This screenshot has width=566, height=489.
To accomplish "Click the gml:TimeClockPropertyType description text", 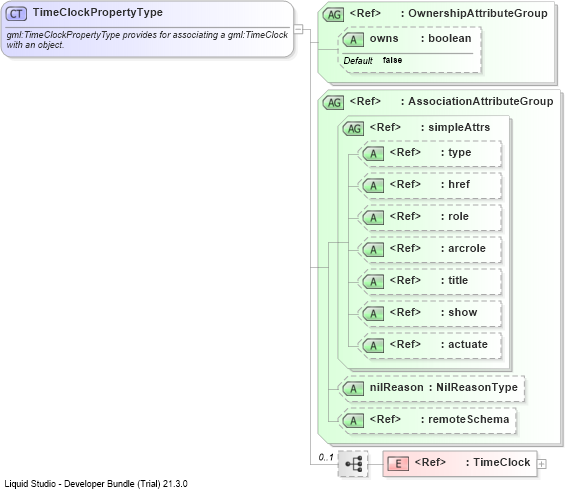I will pos(147,40).
